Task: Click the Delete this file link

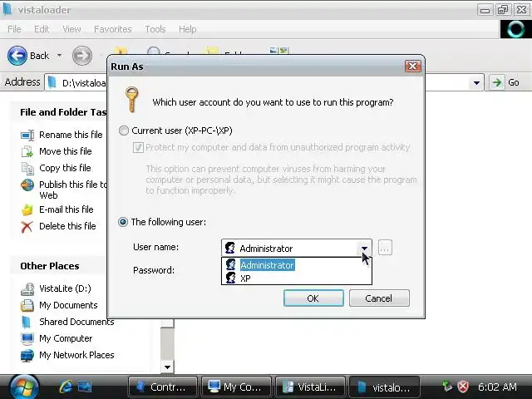Action: click(x=67, y=226)
